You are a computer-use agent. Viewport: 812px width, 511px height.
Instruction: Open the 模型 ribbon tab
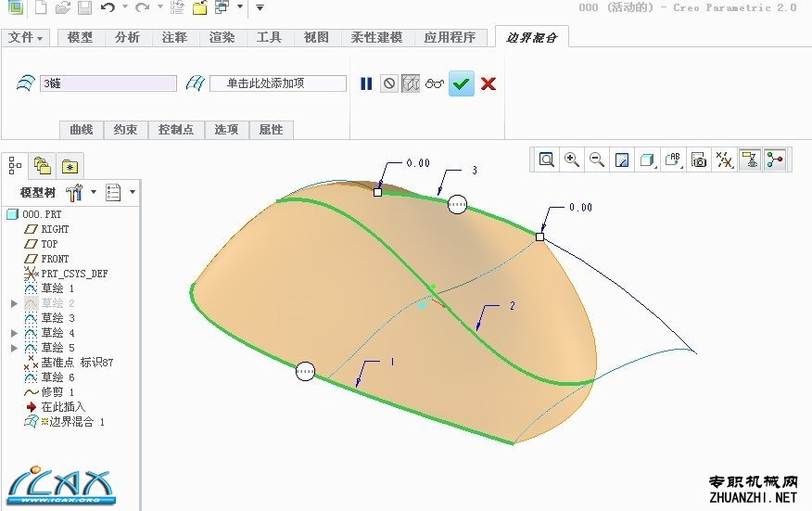click(x=80, y=38)
